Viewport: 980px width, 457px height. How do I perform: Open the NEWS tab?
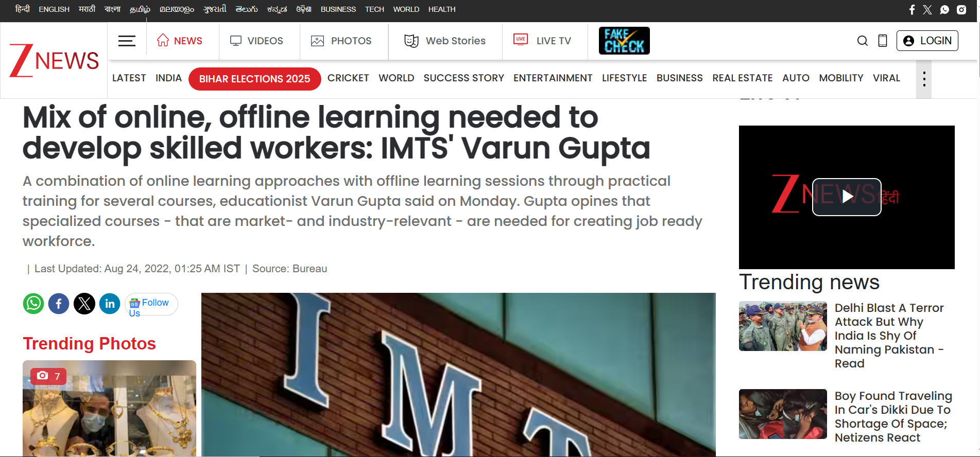(x=179, y=41)
